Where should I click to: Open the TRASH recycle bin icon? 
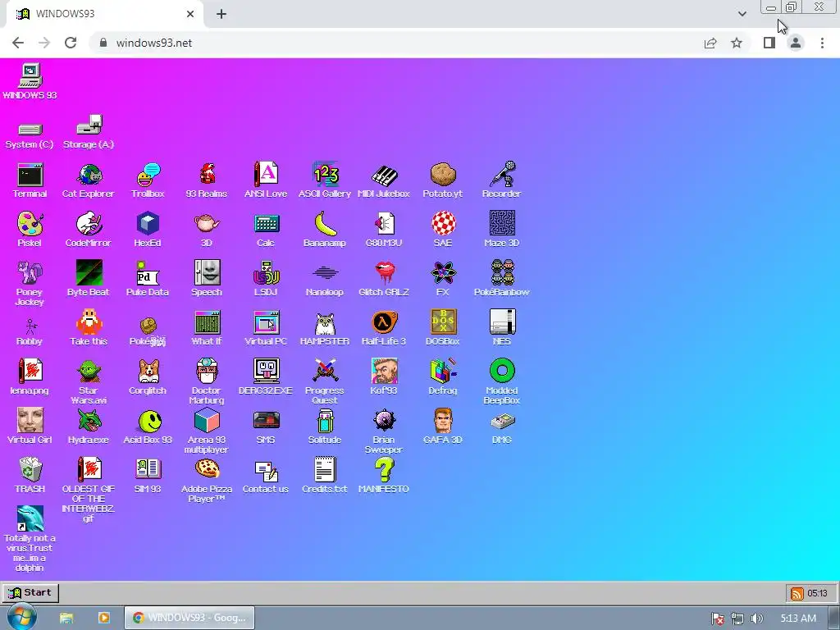tap(30, 476)
